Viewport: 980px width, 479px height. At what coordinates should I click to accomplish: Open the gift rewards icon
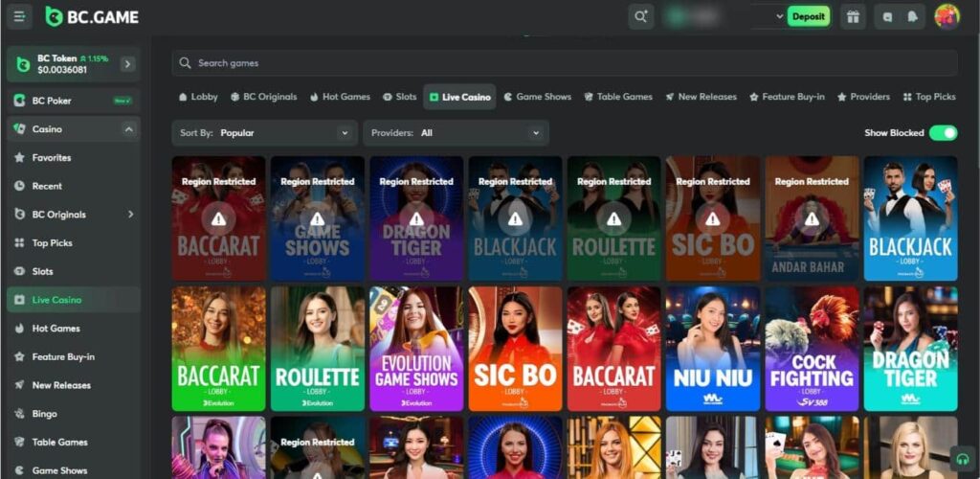coord(852,16)
